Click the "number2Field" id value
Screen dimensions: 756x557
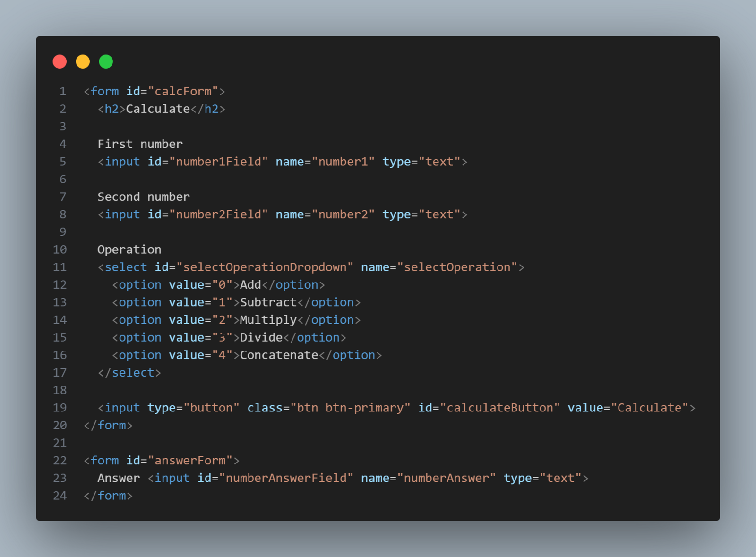[x=219, y=214]
